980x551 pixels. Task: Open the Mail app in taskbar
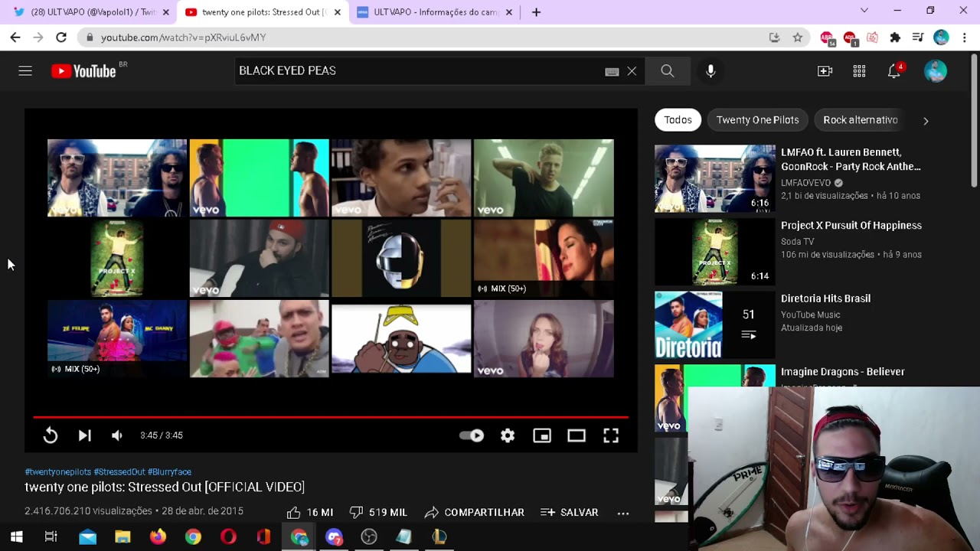coord(87,536)
